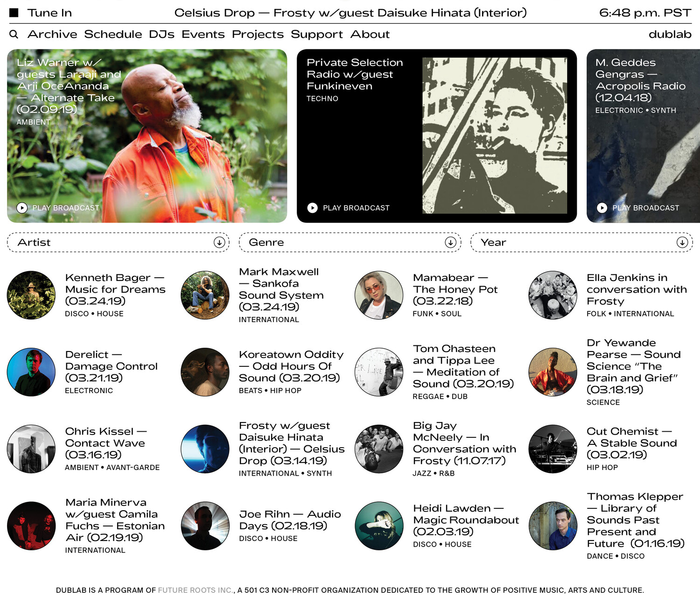Select the Mamabear Honey Pot circular photo
Viewport: 700px width, 604px height.
tap(379, 295)
